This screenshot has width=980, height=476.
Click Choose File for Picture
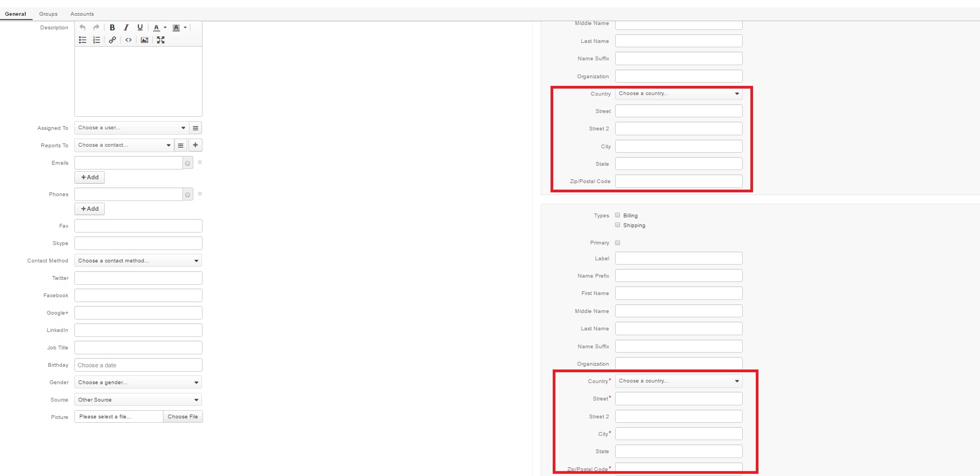(182, 417)
